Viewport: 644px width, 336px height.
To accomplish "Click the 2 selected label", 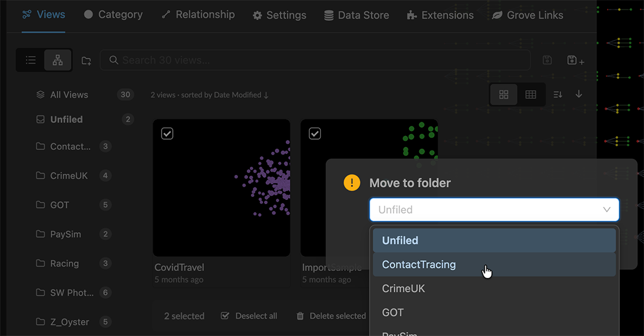I will tap(184, 316).
